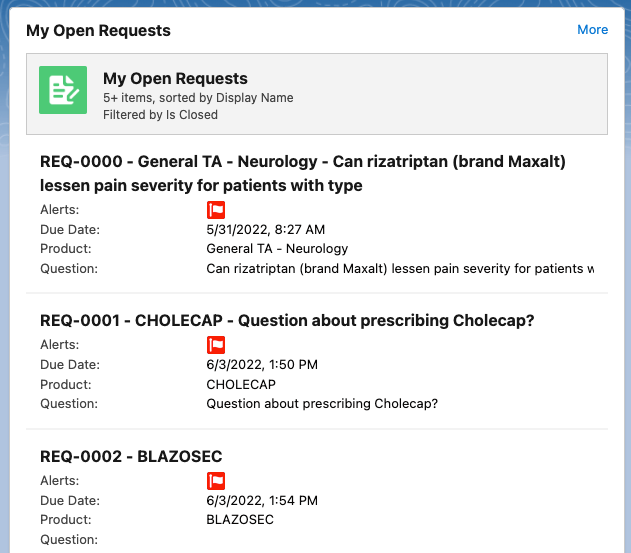Open REQ-0001 CHOLECAP request record

(x=287, y=321)
